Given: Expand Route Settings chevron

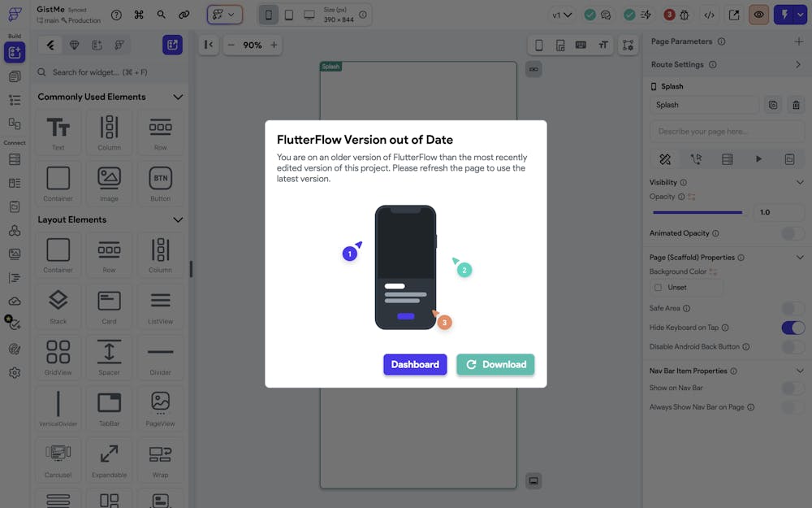Looking at the screenshot, I should (x=798, y=65).
